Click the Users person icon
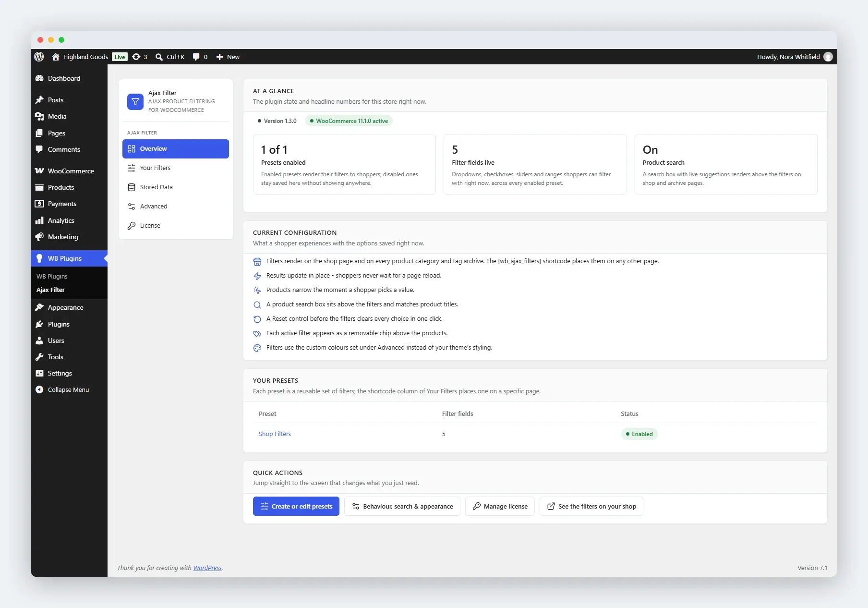This screenshot has height=608, width=868. 39,340
